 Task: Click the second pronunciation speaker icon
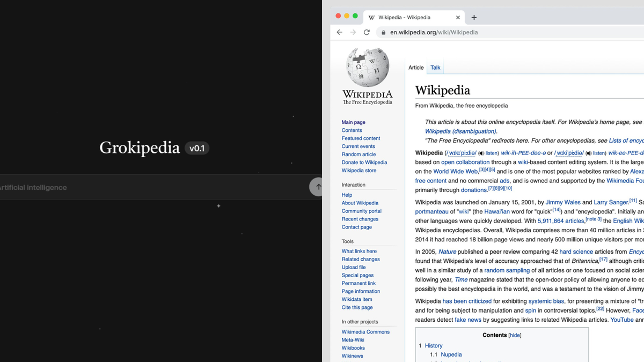(588, 153)
